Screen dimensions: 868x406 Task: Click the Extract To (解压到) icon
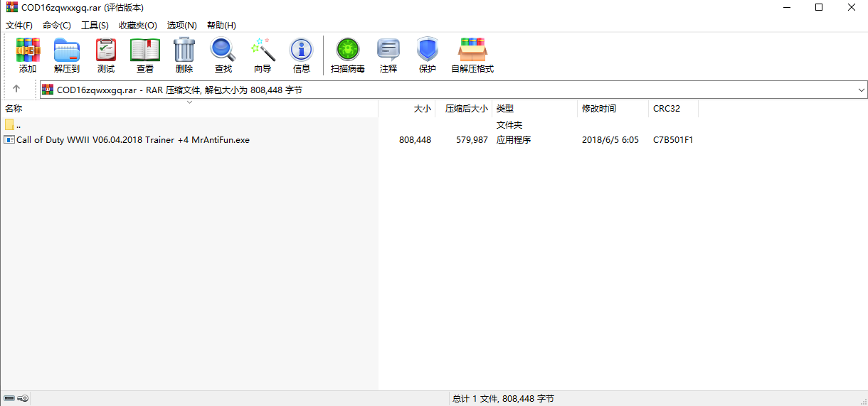click(67, 55)
